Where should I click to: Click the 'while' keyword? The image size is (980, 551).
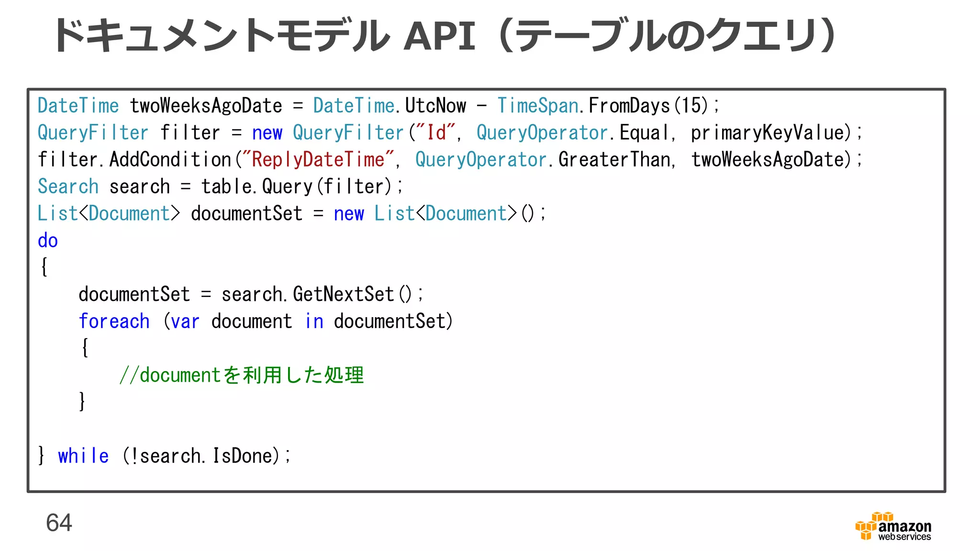point(83,456)
